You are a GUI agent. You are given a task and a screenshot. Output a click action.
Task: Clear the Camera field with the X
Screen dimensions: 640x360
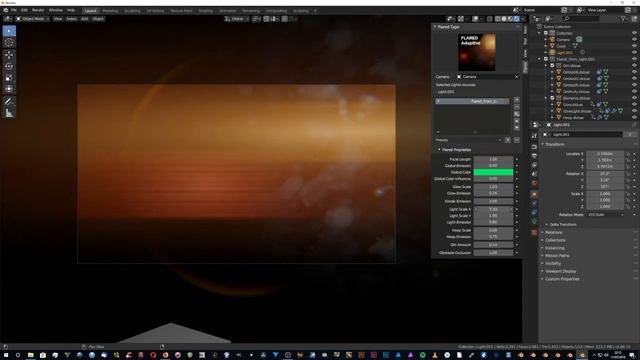(516, 77)
